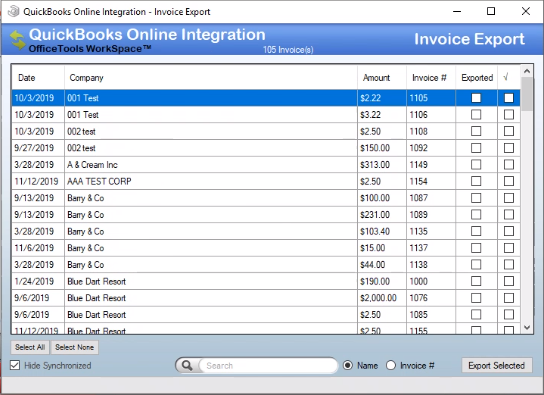Check the select box for invoice 1135

point(509,231)
